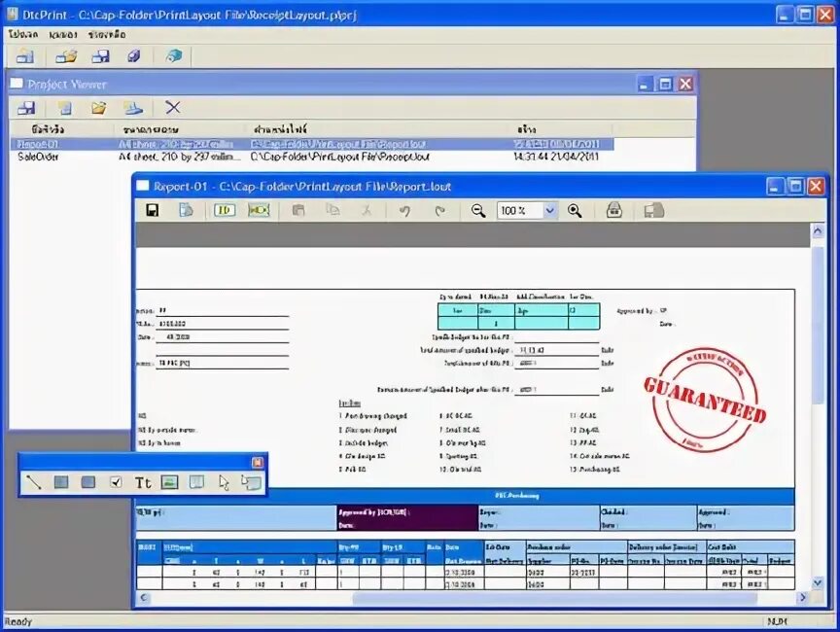
Task: Open the 100 % zoom dropdown
Action: 549,210
